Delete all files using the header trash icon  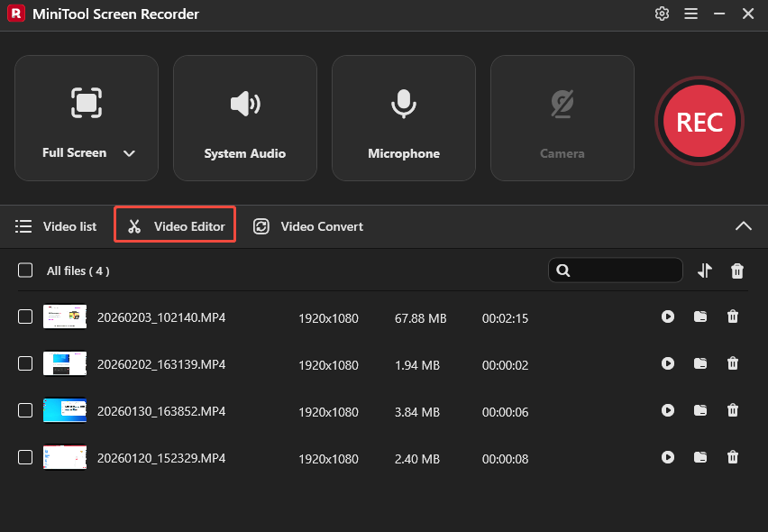736,270
